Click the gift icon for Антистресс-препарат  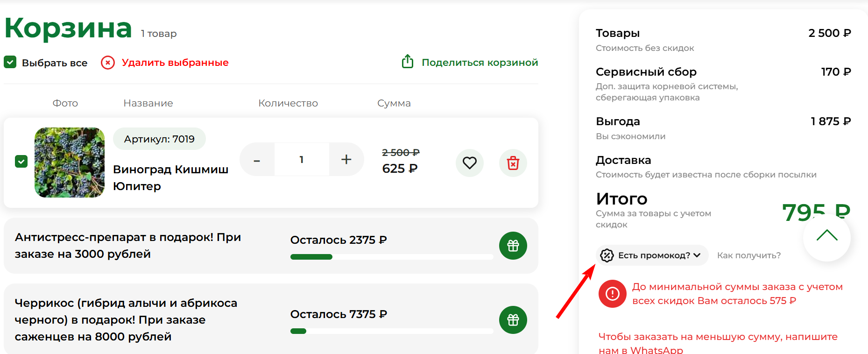[x=513, y=246]
